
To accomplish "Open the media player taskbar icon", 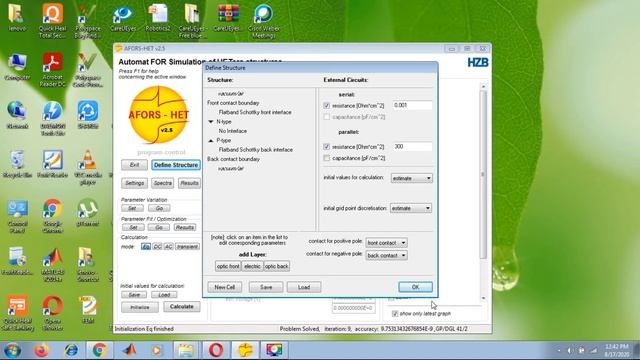I will coord(157,350).
